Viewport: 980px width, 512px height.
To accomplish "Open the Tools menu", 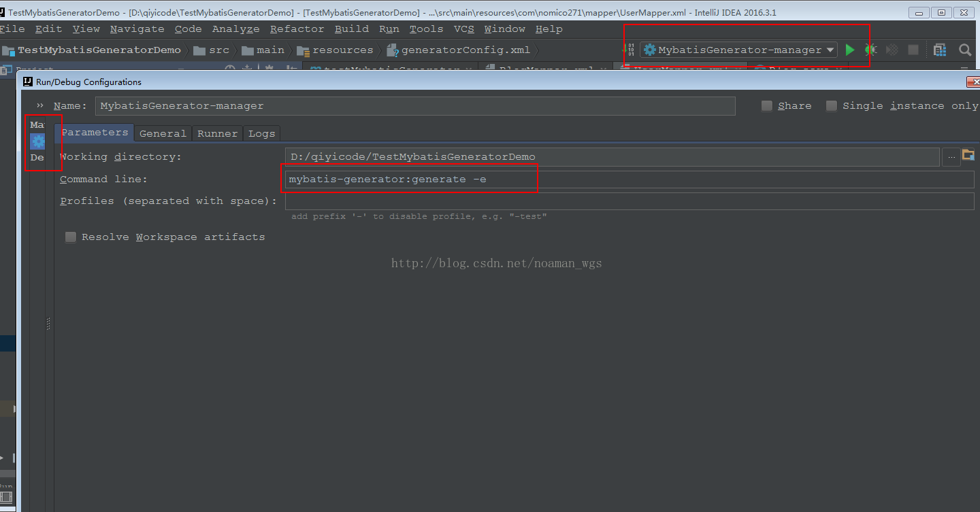I will point(427,29).
